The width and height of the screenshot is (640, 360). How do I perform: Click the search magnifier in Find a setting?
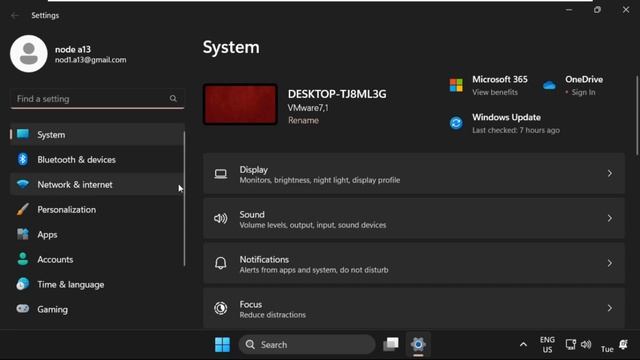coord(173,98)
